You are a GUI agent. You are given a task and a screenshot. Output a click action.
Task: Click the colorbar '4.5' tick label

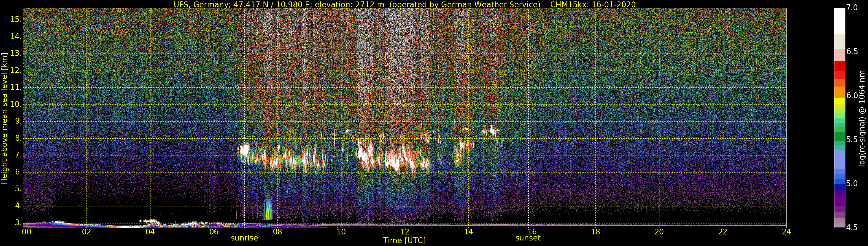(852, 227)
